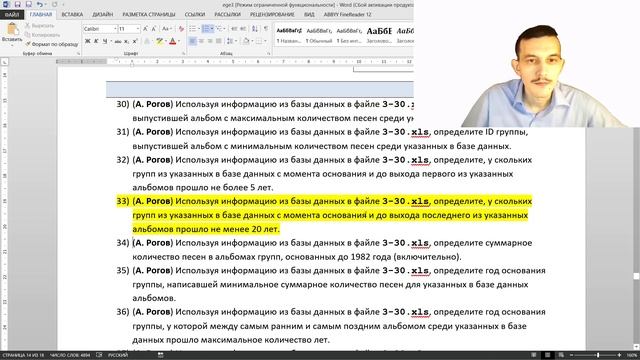Align text right
This screenshot has height=360, width=640.
coord(210,41)
